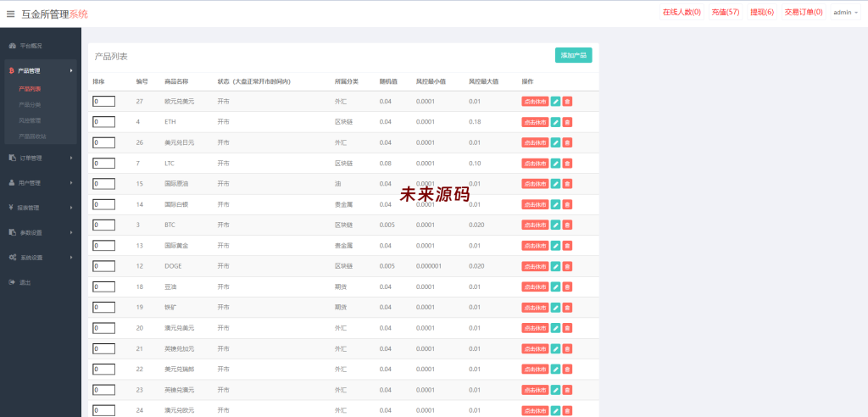Open the admin account dropdown

845,12
